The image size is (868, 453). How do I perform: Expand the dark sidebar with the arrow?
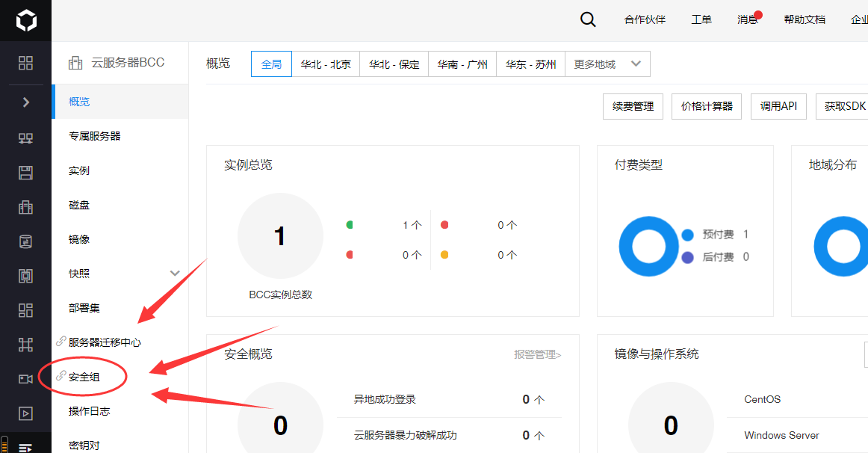(25, 102)
